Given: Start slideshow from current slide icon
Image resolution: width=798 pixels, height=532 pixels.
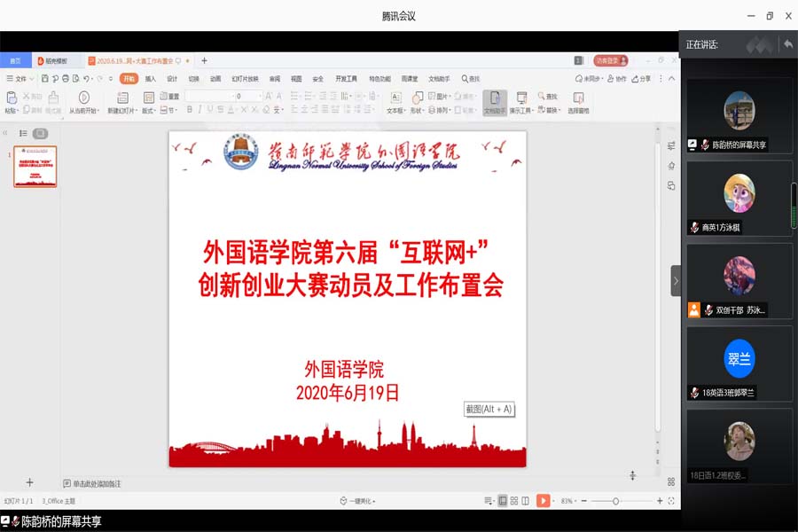Looking at the screenshot, I should 83,98.
